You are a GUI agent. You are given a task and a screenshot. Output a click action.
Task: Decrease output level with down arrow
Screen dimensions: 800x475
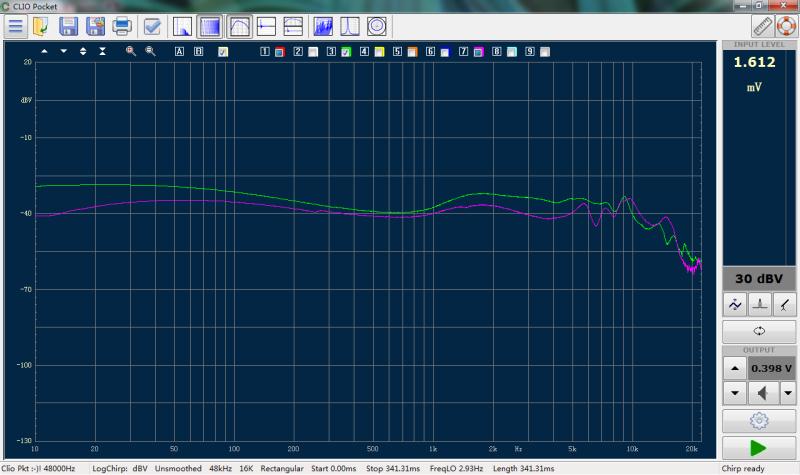pyautogui.click(x=735, y=393)
